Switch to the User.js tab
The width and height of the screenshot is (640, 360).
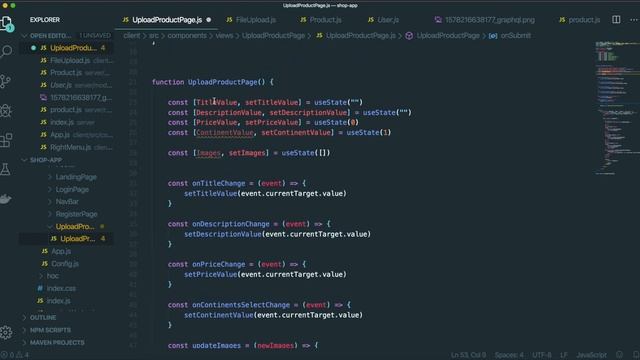(384, 20)
